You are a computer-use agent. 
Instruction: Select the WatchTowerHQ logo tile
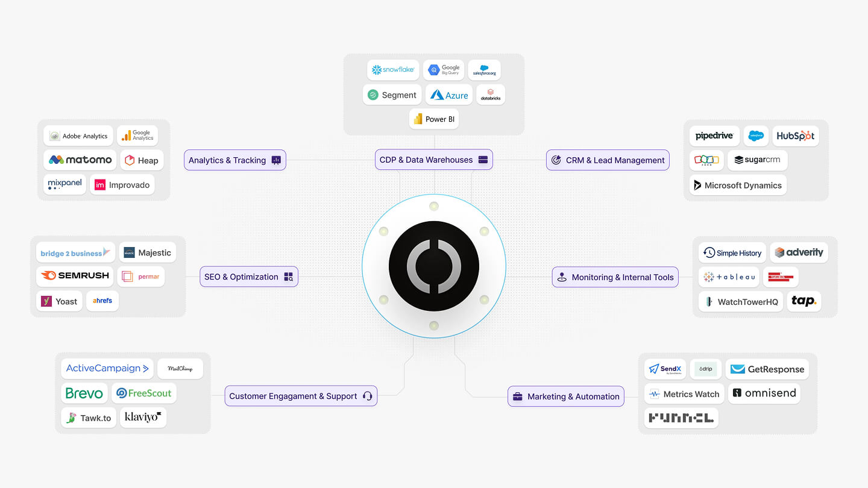tap(741, 301)
